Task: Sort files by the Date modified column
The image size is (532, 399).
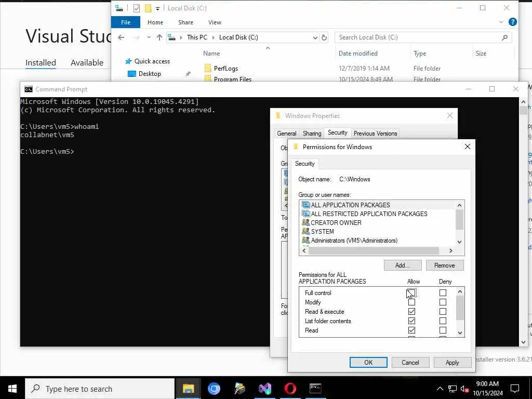Action: [x=358, y=54]
